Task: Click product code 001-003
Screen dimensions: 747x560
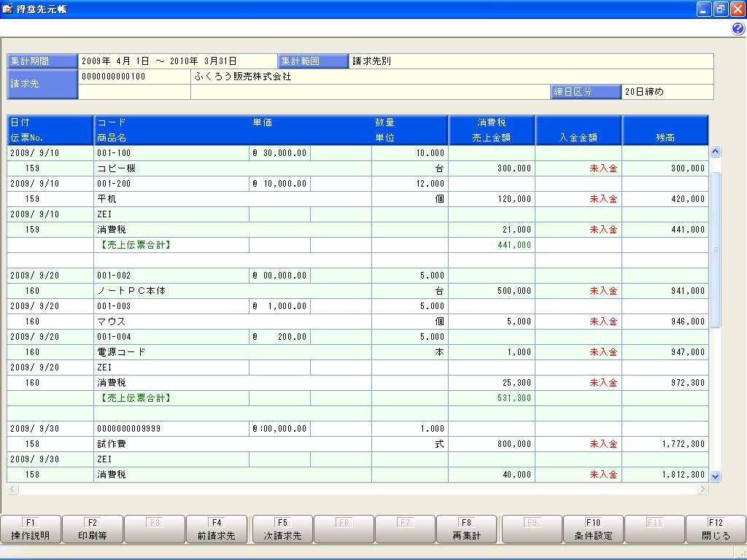Action: point(114,306)
